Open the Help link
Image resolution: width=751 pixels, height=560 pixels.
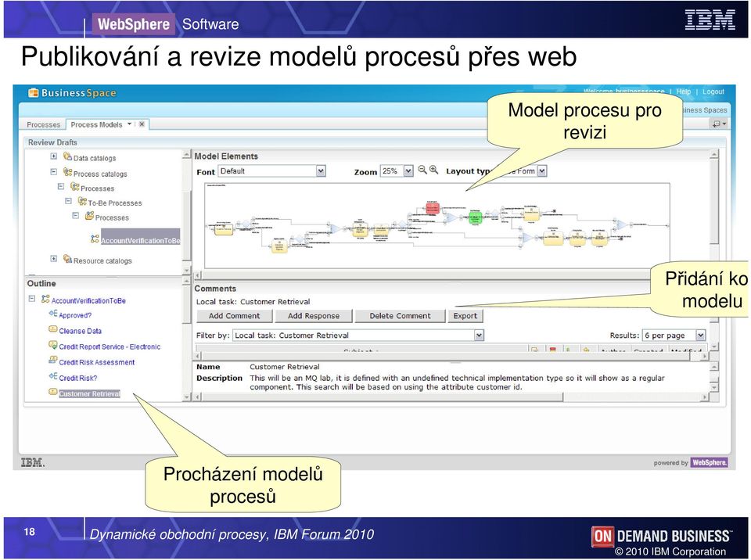coord(684,92)
